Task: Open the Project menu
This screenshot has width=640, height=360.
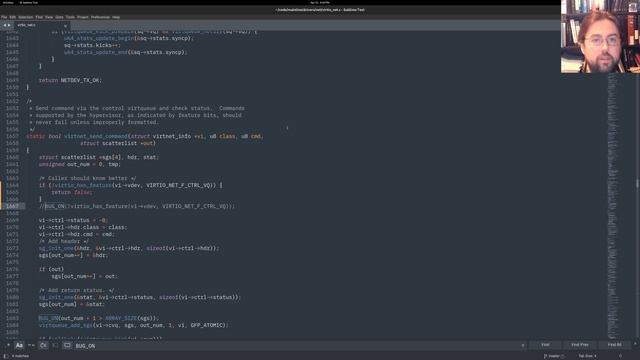Action: [x=83, y=17]
